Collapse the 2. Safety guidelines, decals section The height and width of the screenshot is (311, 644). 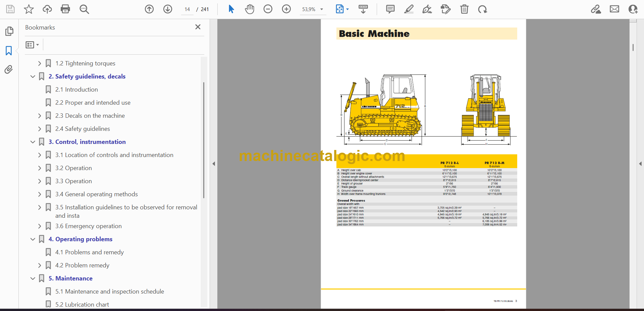[33, 76]
